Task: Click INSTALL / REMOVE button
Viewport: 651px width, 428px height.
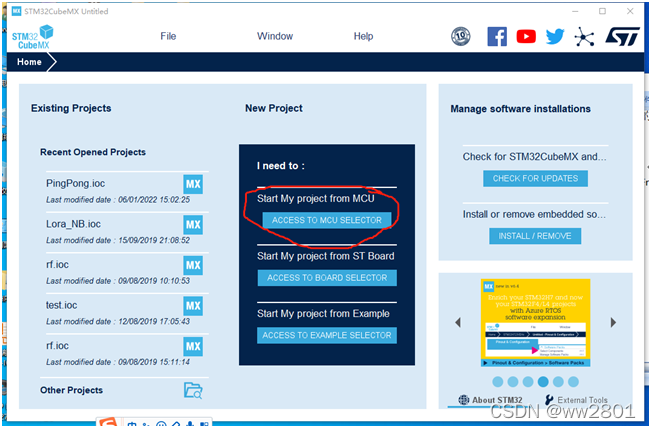Action: coord(535,236)
